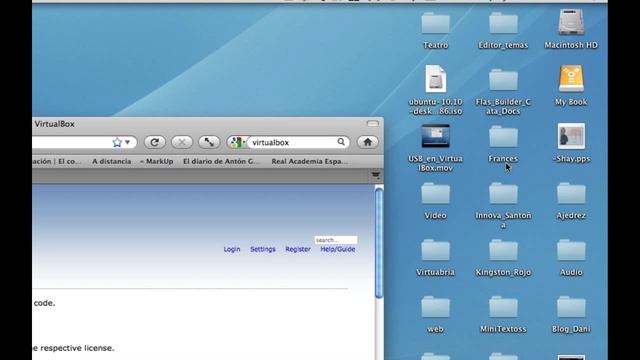Click the browser vertical scrollbar thumb

379,242
